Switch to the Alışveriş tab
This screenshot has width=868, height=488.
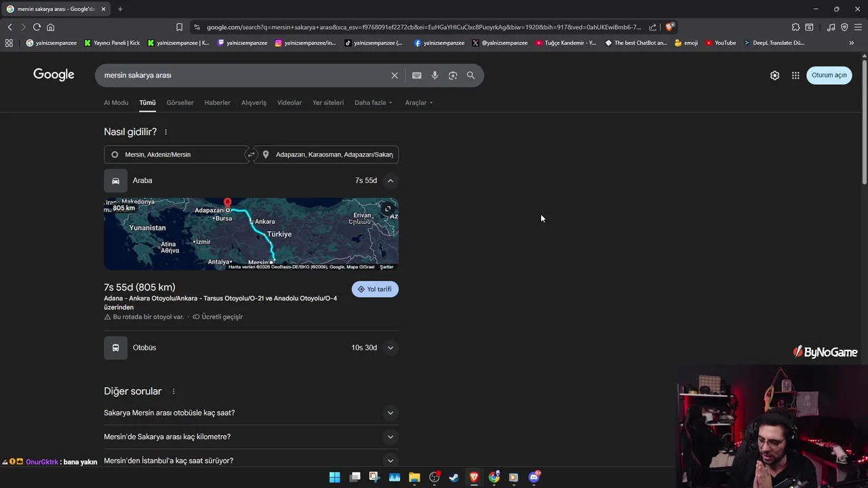click(254, 102)
